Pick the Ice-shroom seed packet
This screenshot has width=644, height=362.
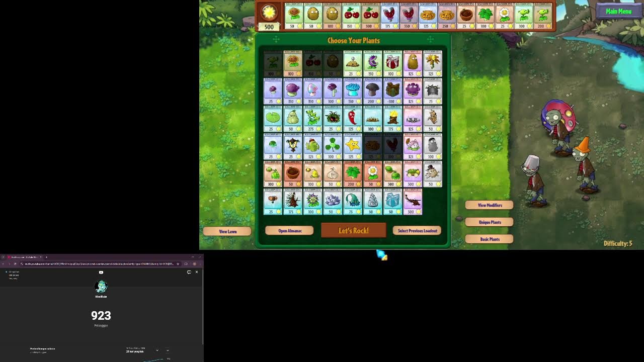pyautogui.click(x=353, y=91)
